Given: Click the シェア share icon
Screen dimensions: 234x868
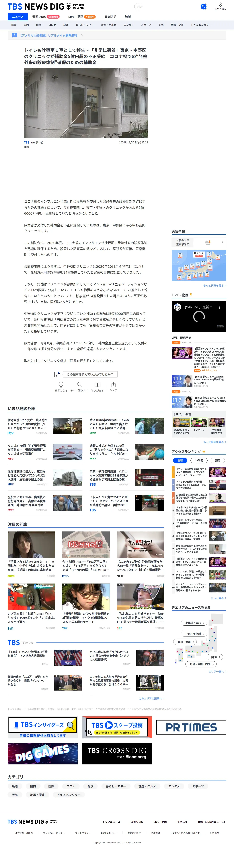Looking at the screenshot, I should [114, 384].
